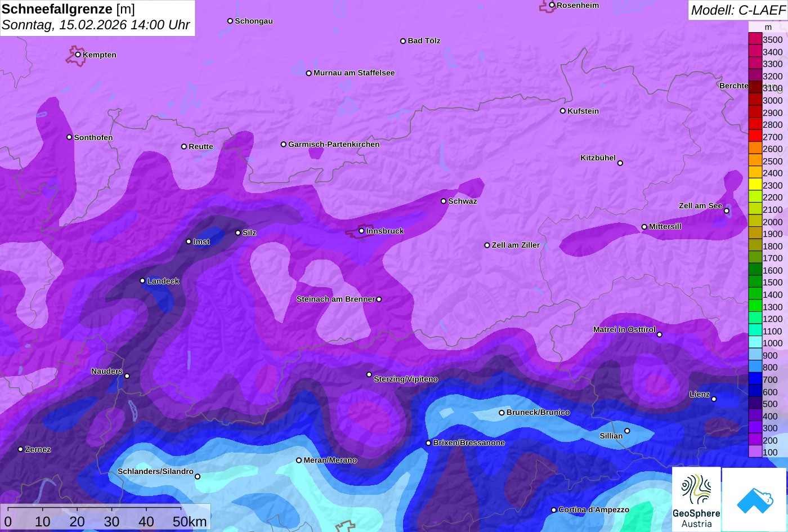Click the Rosenheim city marker
Viewport: 788px width, 532px height.
[x=552, y=5]
